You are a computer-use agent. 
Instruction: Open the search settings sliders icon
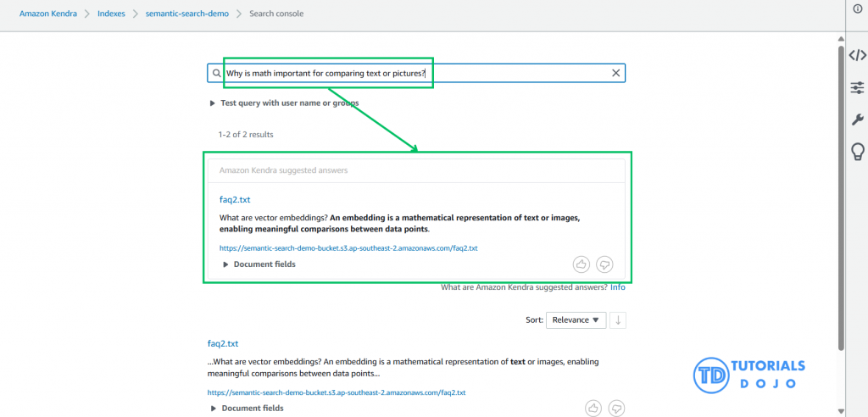click(857, 87)
